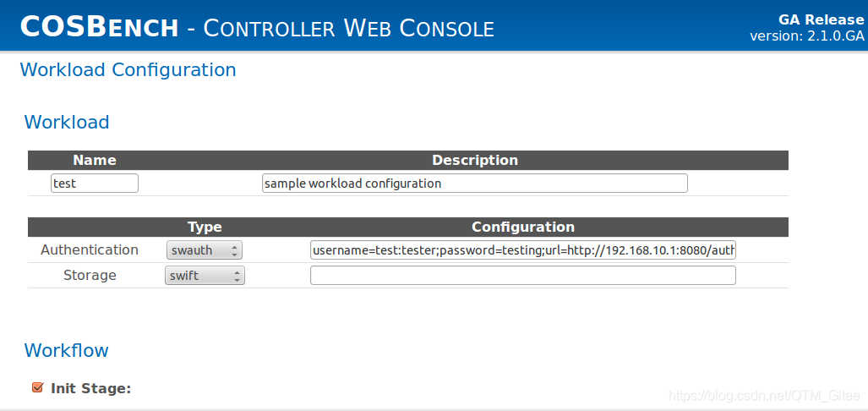868x411 pixels.
Task: Click the Authentication configuration text field
Action: pos(522,250)
